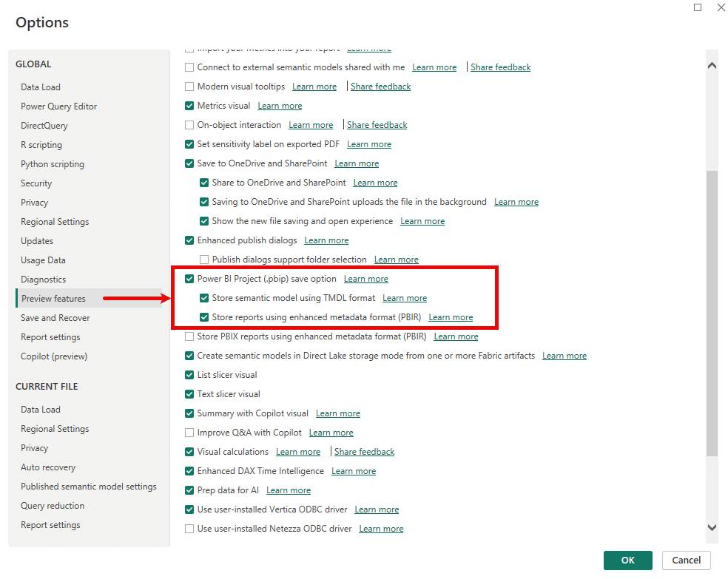Enable Modern visual tooltips

coord(189,86)
